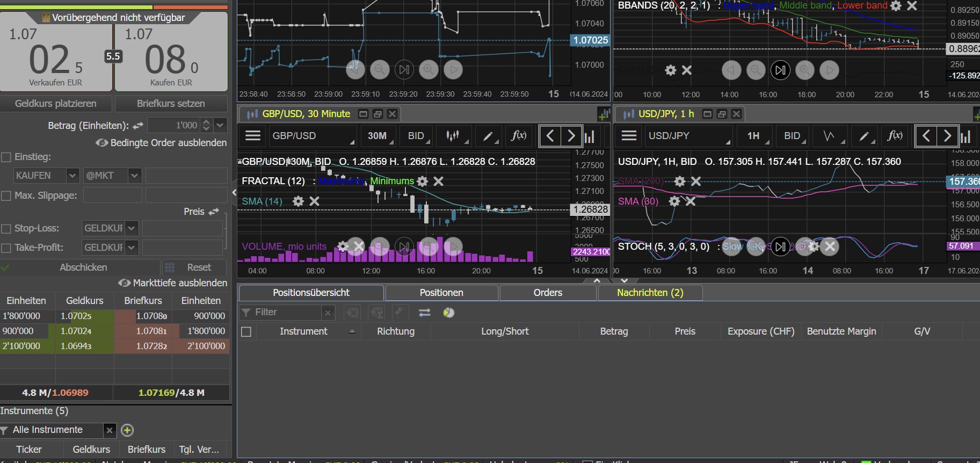The image size is (980, 463).
Task: Click swap arrows icon in positions toolbar
Action: (424, 312)
